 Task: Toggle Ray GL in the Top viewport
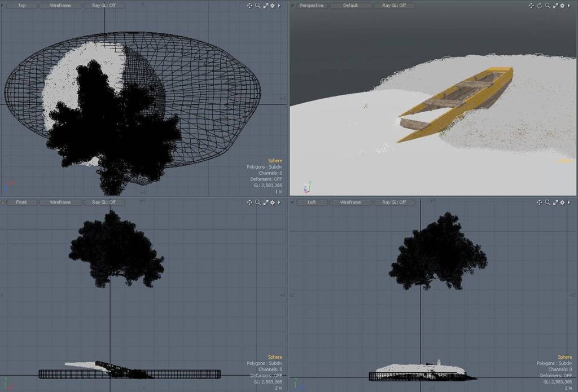104,6
